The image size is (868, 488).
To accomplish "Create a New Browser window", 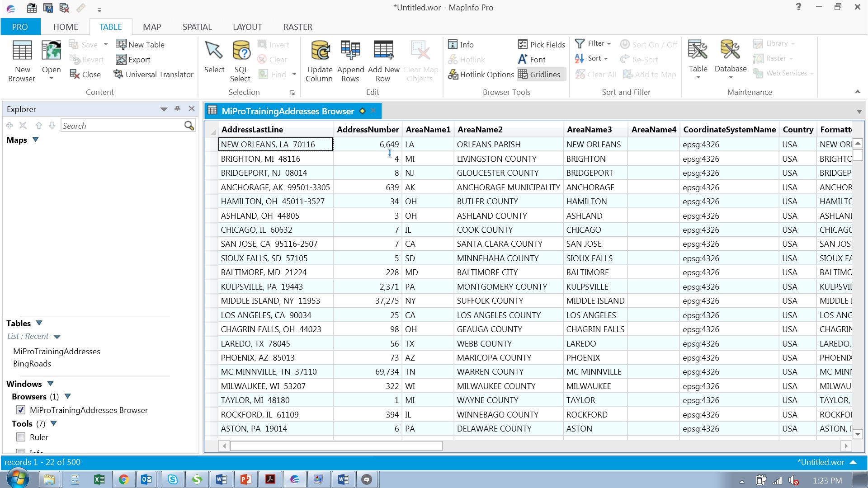I will coord(22,59).
